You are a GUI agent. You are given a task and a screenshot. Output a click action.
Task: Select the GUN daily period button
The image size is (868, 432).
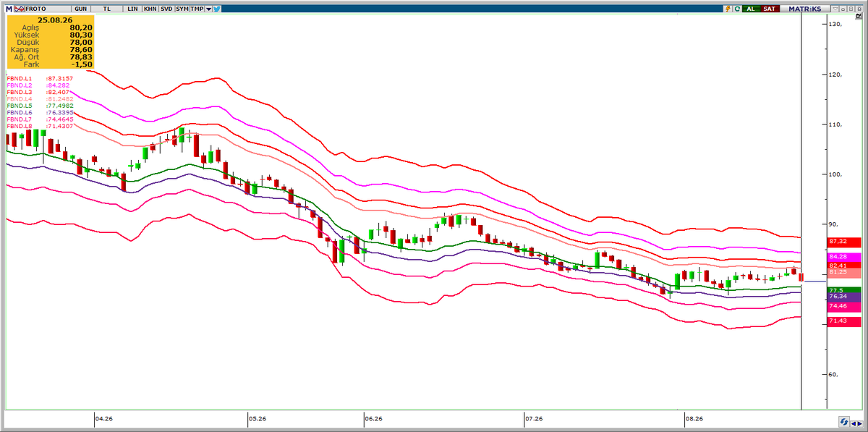[81, 9]
